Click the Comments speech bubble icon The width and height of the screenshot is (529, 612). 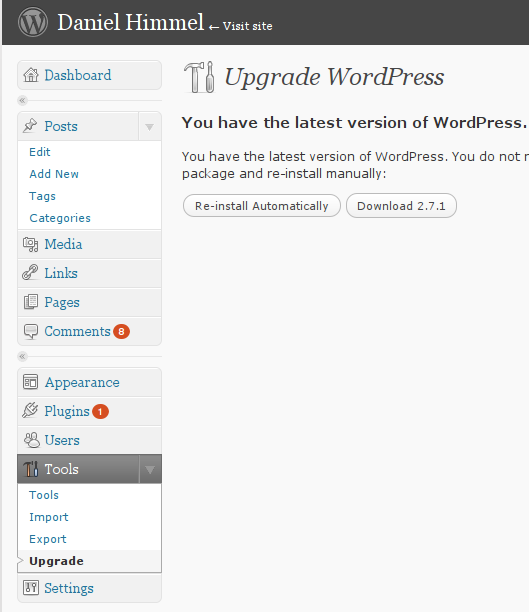point(30,331)
